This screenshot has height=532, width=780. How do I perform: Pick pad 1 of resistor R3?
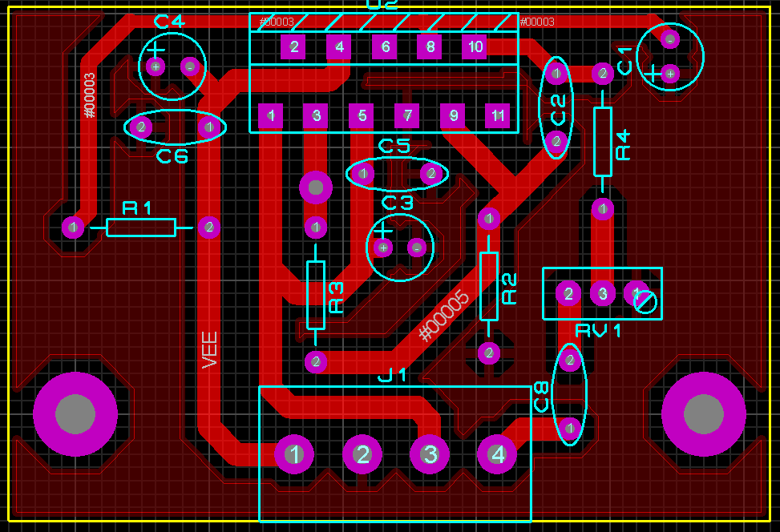coord(316,228)
